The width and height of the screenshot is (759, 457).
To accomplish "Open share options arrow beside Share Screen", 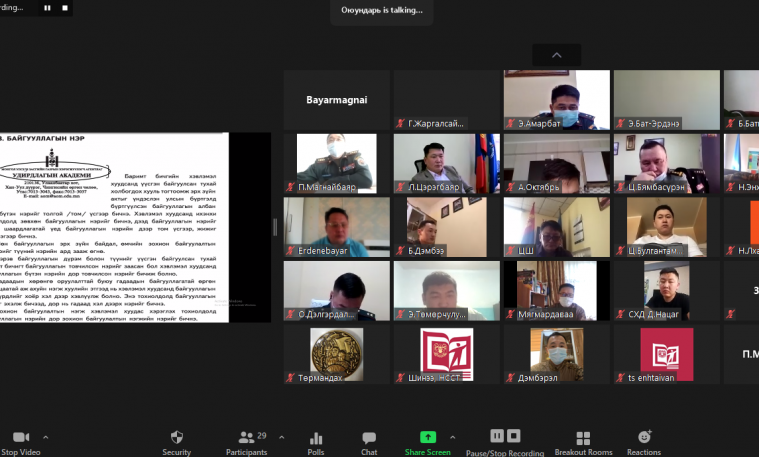I will 452,437.
